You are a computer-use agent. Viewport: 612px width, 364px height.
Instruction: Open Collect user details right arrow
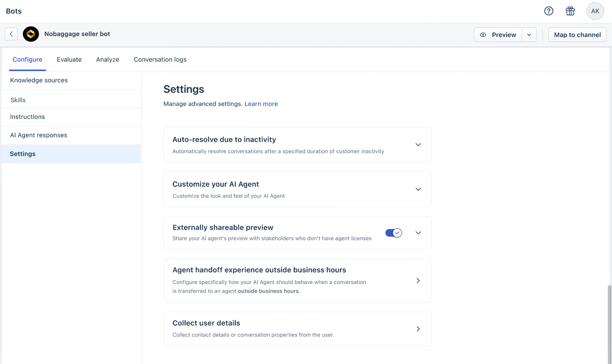(x=418, y=329)
